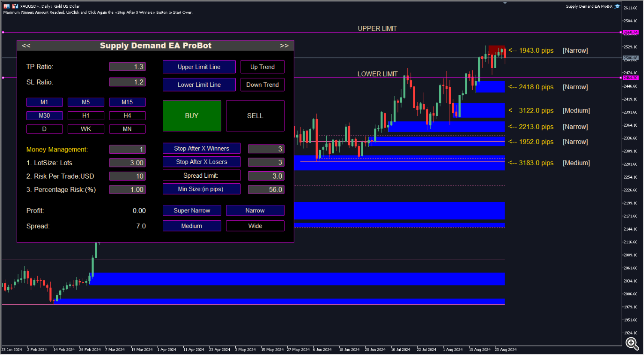Click the SL Ratio value field

tap(127, 82)
